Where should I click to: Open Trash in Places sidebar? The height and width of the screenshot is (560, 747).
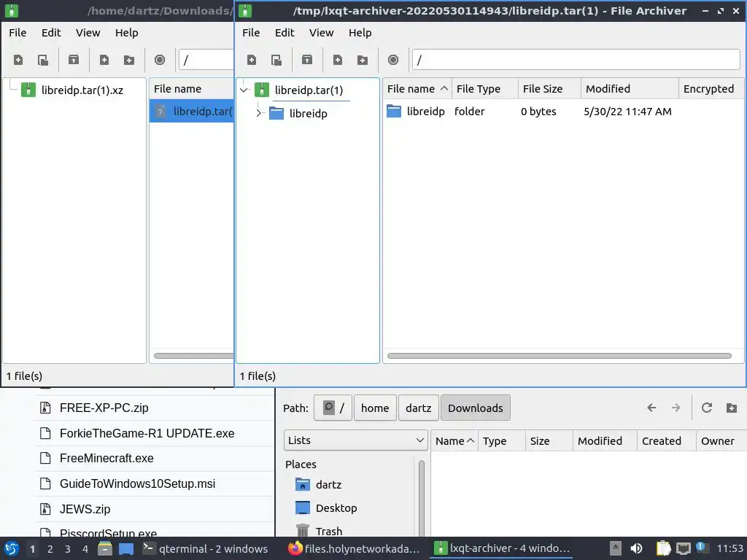click(329, 531)
